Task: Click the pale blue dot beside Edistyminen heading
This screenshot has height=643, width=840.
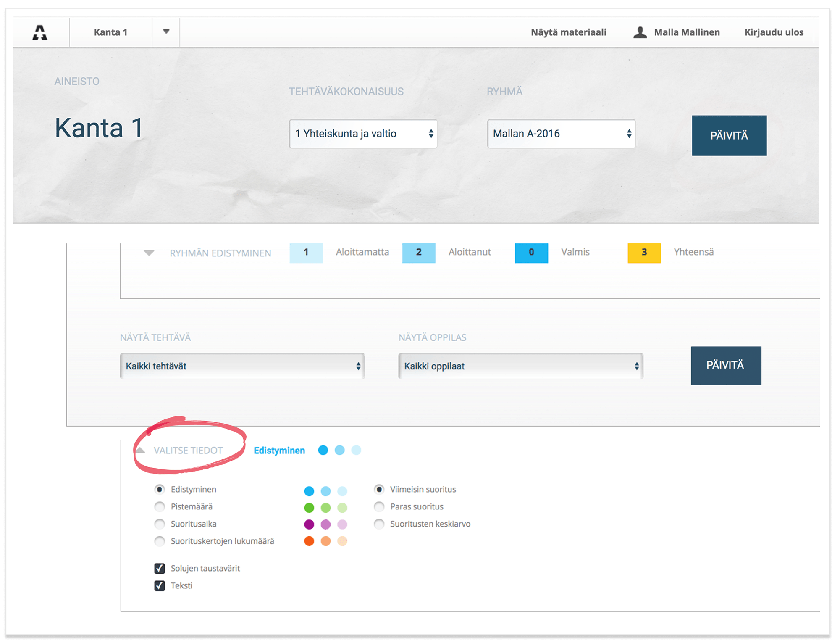Action: pos(356,450)
